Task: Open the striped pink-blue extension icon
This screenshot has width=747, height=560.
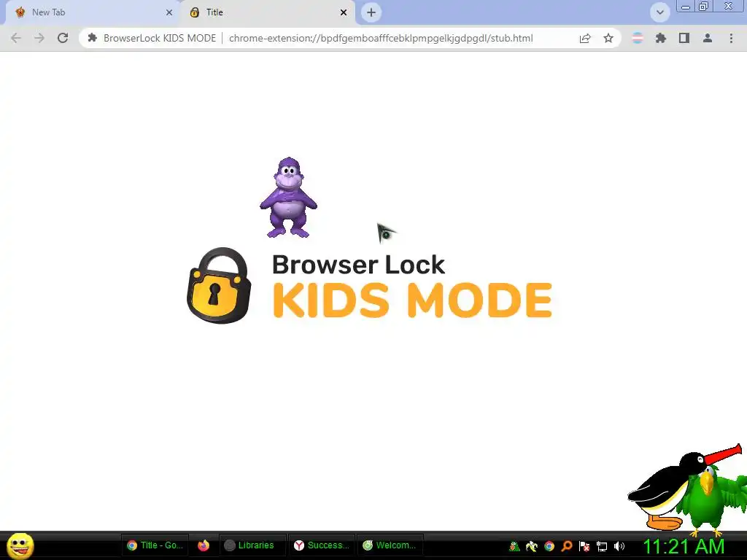Action: [637, 38]
